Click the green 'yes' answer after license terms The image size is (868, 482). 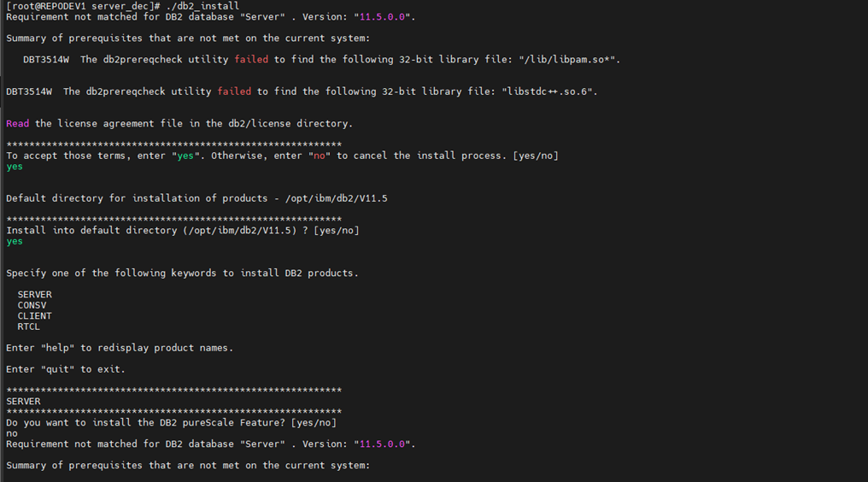(x=15, y=167)
